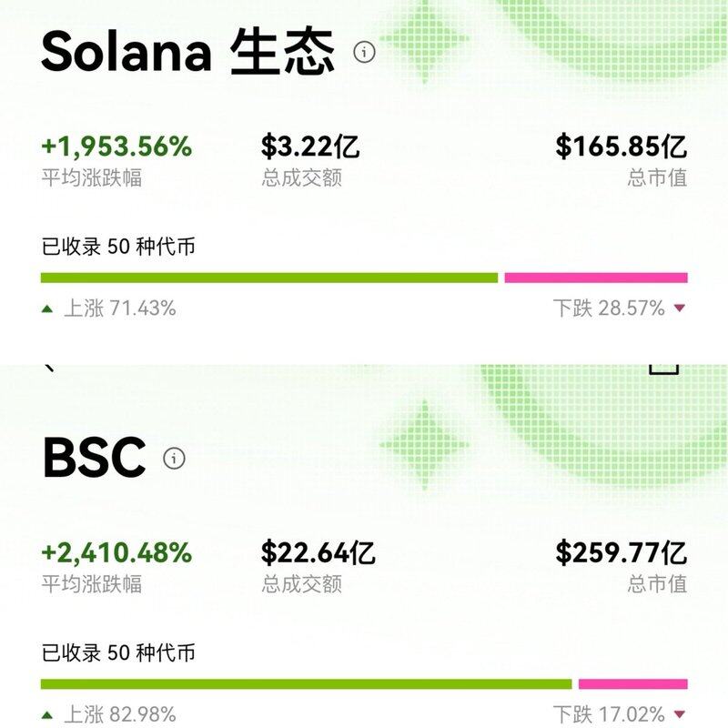Select the BSC heading
Viewport: 728px width, 728px height.
(94, 458)
